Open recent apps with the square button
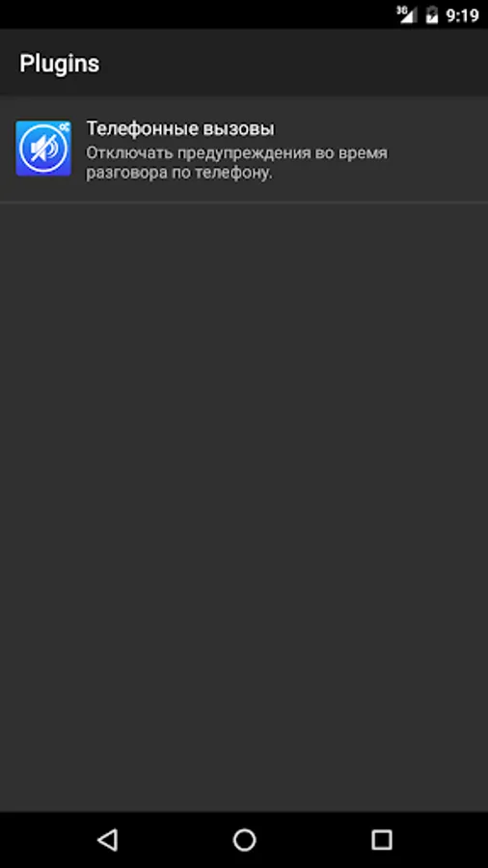Viewport: 488px width, 868px height. point(381,840)
